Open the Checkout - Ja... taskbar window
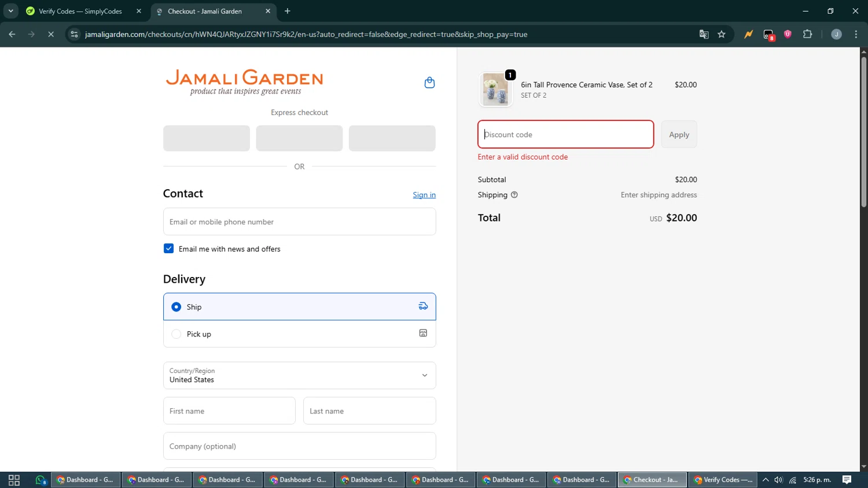Screen dimensions: 868x488 point(652,480)
